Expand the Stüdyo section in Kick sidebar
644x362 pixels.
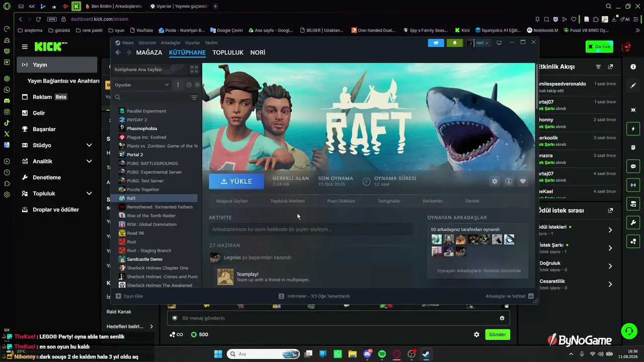click(x=89, y=145)
